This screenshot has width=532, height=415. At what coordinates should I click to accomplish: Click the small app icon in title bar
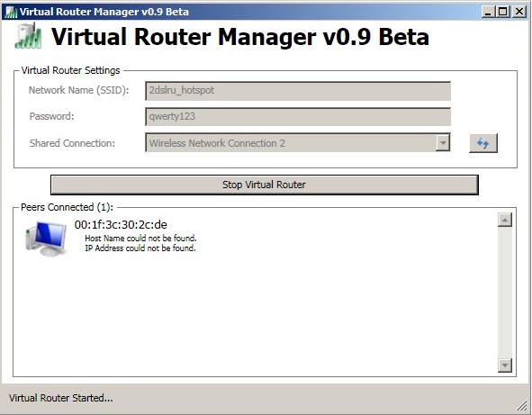click(11, 12)
